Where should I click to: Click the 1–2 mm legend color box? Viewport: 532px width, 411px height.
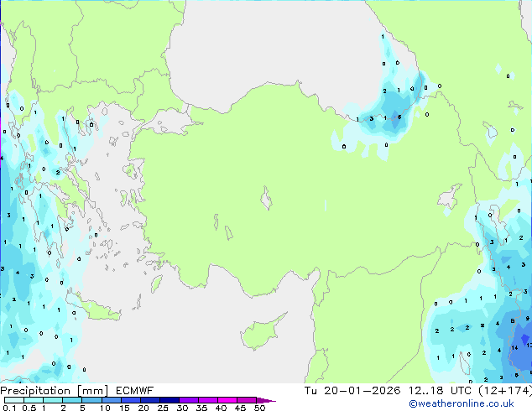click(53, 400)
